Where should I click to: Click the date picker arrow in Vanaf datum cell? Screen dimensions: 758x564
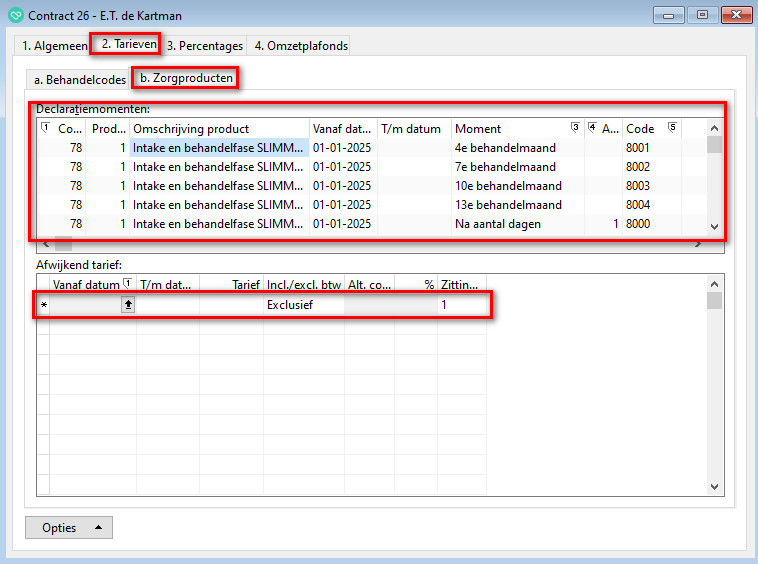(x=128, y=305)
